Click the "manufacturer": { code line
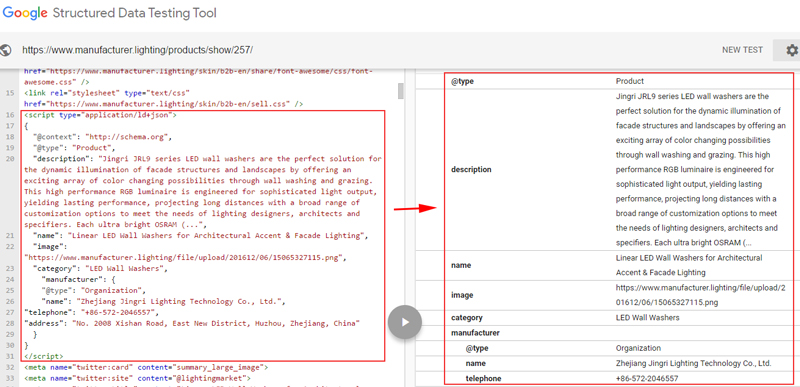 [79, 279]
